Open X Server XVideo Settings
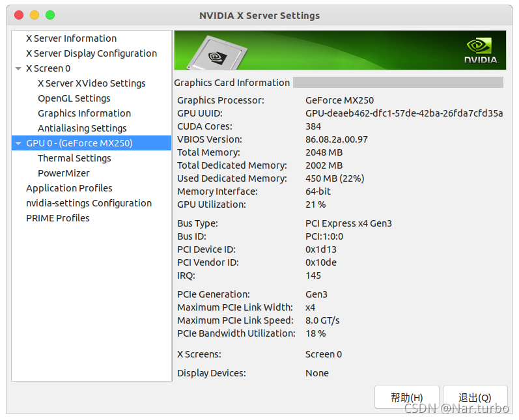The width and height of the screenshot is (519, 420). pos(92,83)
